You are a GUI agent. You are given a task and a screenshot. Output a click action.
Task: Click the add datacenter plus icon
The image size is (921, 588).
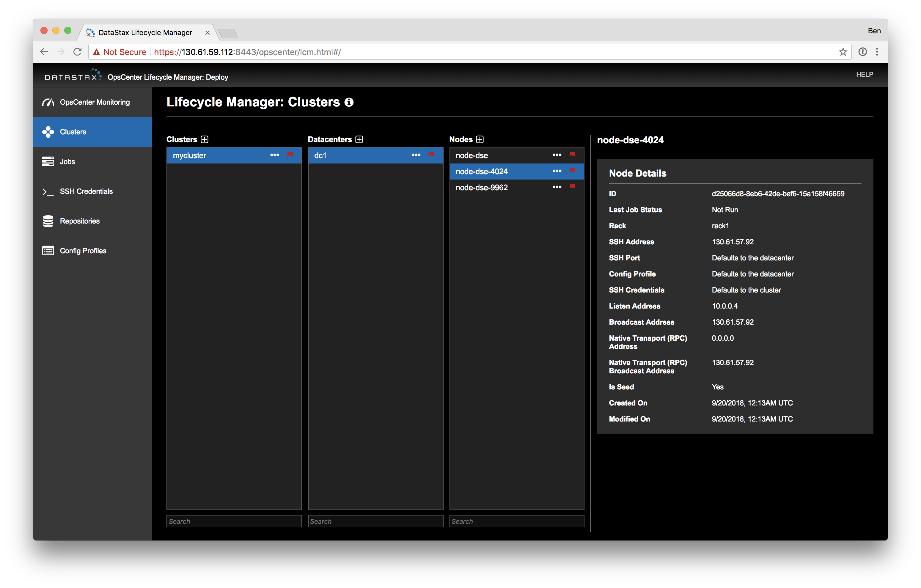click(x=359, y=139)
